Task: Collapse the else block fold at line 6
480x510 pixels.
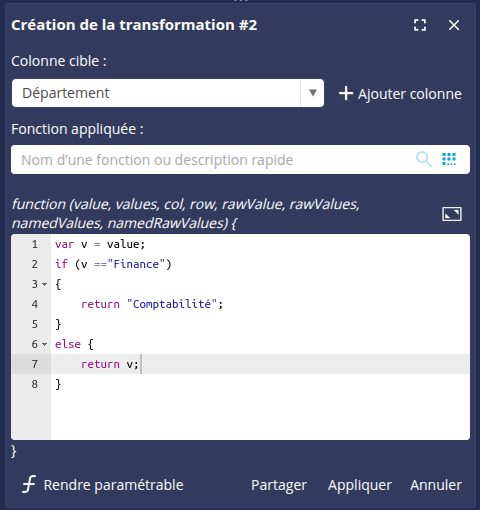Action: [44, 344]
